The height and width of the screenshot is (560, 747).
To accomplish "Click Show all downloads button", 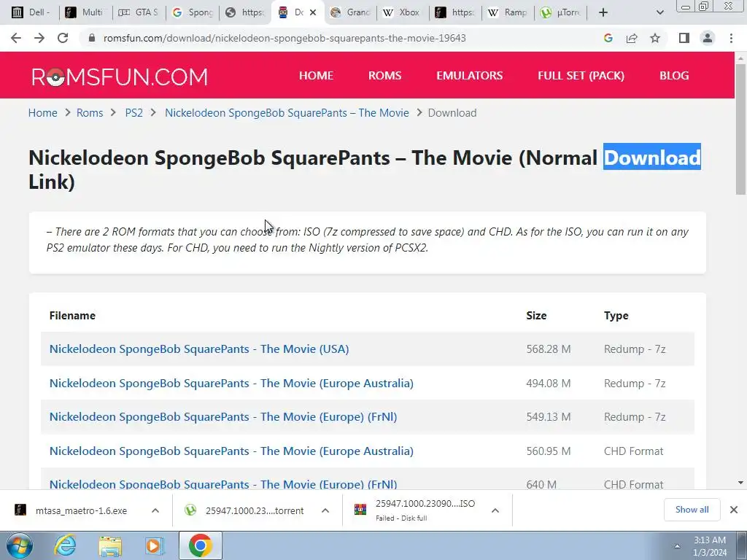I will click(692, 510).
